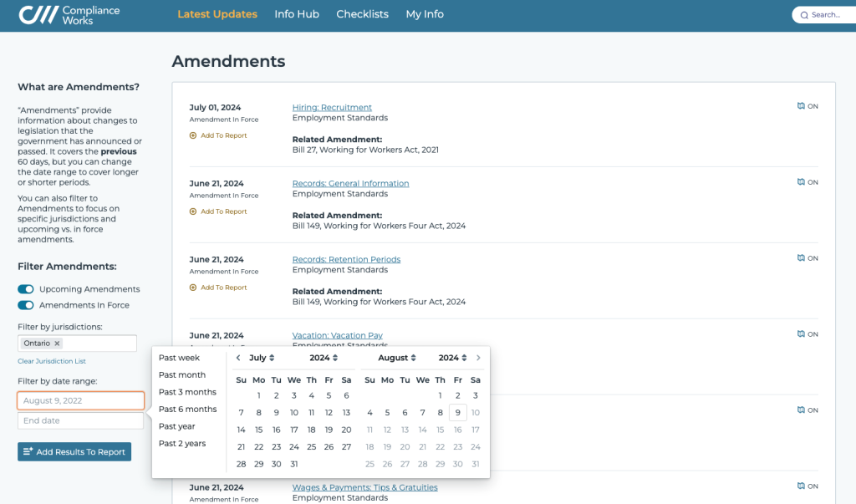
Task: Click map icon beside Hiring: Recruitment ON
Action: pyautogui.click(x=801, y=106)
